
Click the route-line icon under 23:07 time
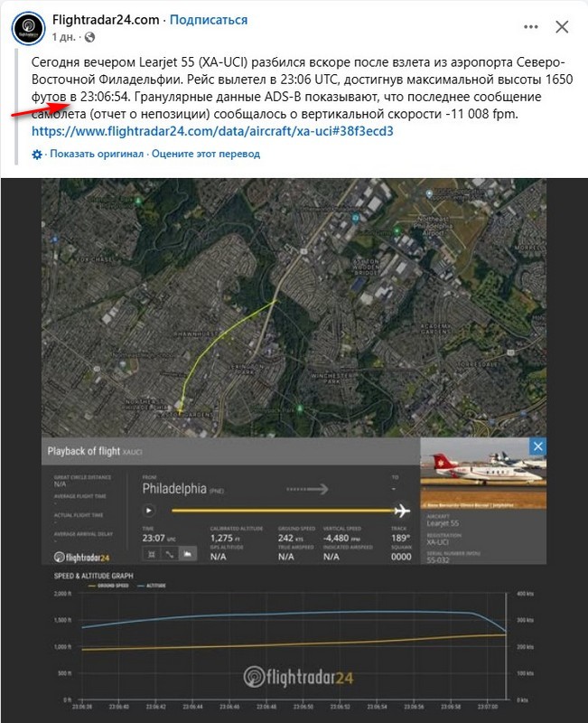click(x=170, y=554)
